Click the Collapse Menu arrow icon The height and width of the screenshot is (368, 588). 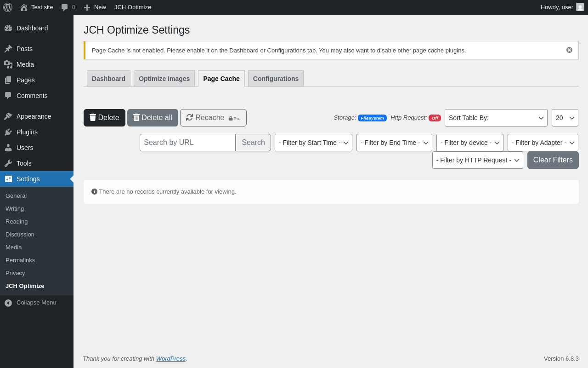pos(8,303)
